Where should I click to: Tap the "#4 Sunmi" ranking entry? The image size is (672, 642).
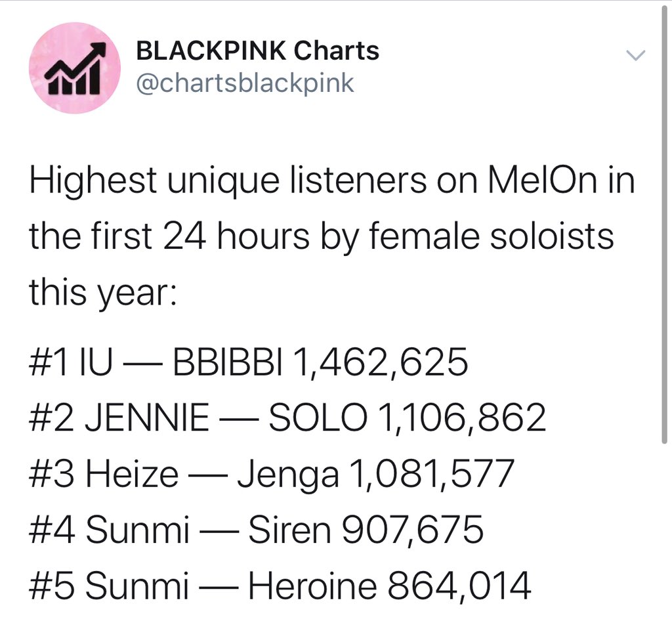[109, 530]
